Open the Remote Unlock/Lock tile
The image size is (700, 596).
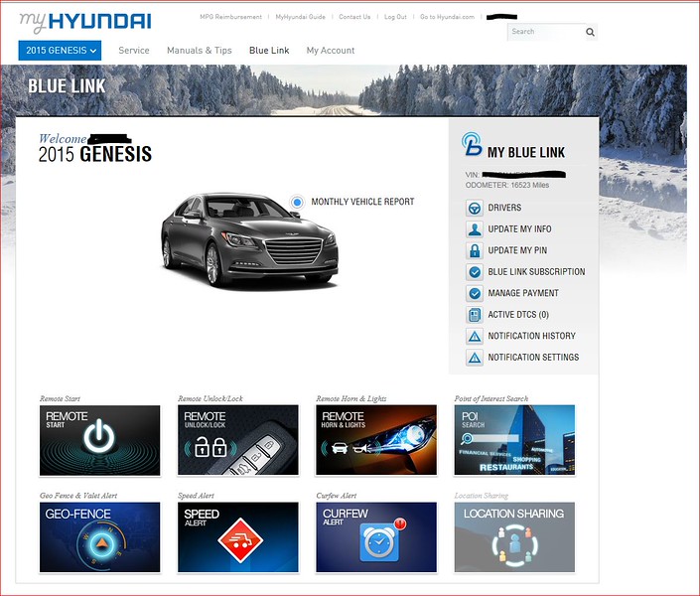(x=238, y=440)
